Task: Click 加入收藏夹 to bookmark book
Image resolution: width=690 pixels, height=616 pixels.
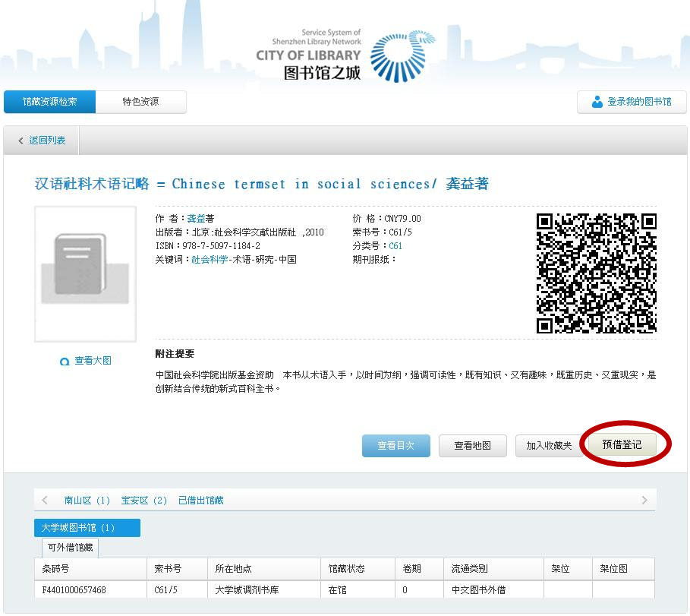Action: (x=548, y=446)
